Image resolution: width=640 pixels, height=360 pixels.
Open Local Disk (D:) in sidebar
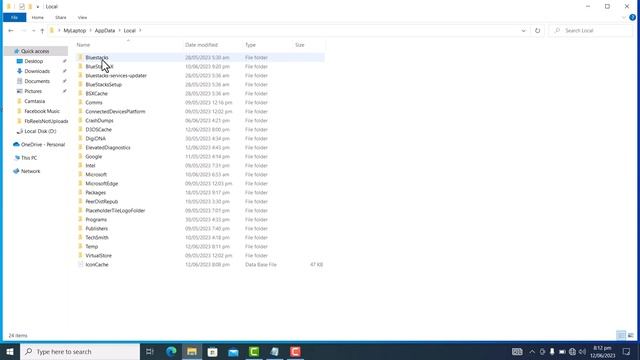pyautogui.click(x=40, y=131)
